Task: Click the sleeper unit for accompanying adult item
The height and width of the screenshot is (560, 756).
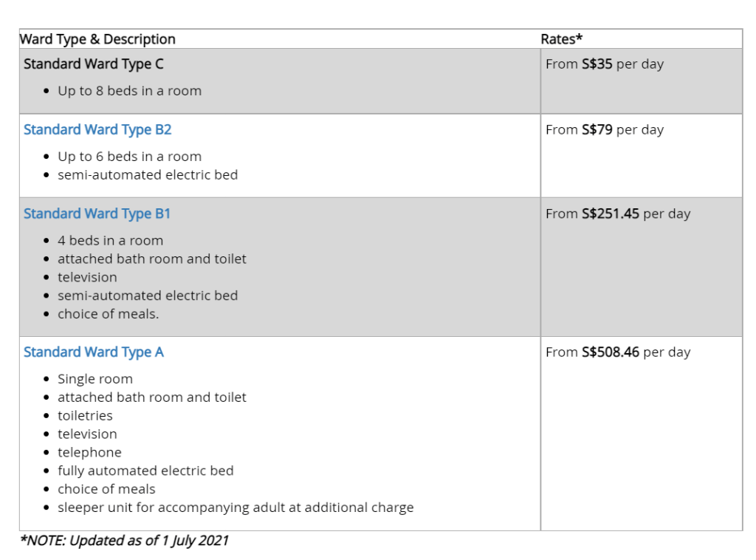Action: [x=236, y=508]
